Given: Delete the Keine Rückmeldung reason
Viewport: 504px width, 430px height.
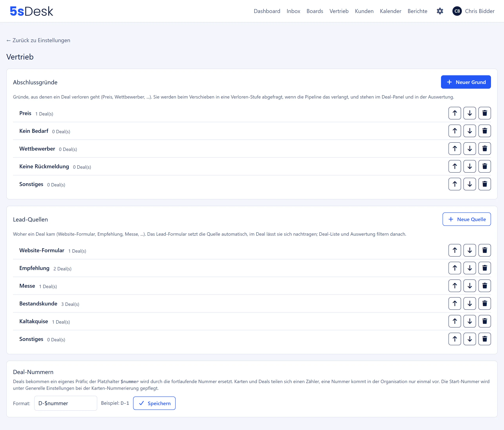Looking at the screenshot, I should click(485, 167).
